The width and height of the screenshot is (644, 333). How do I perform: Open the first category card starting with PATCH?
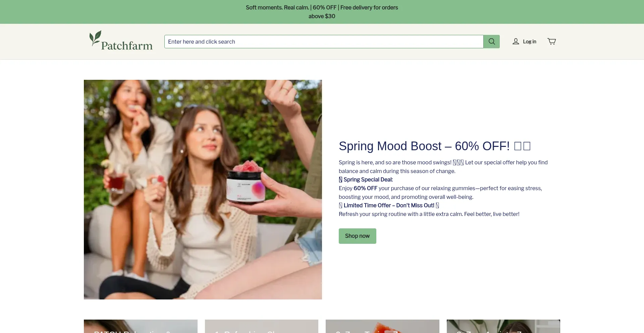click(x=141, y=326)
